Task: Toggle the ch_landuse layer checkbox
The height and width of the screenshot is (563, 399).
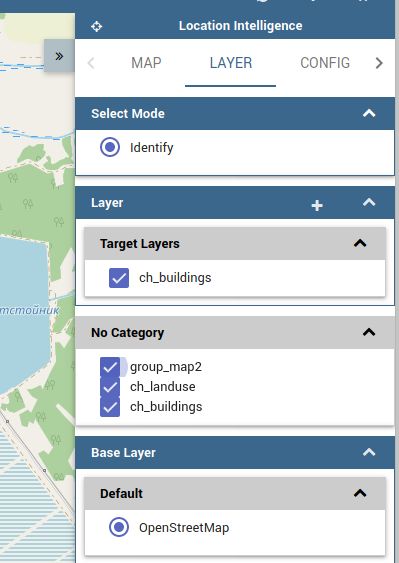Action: tap(110, 387)
